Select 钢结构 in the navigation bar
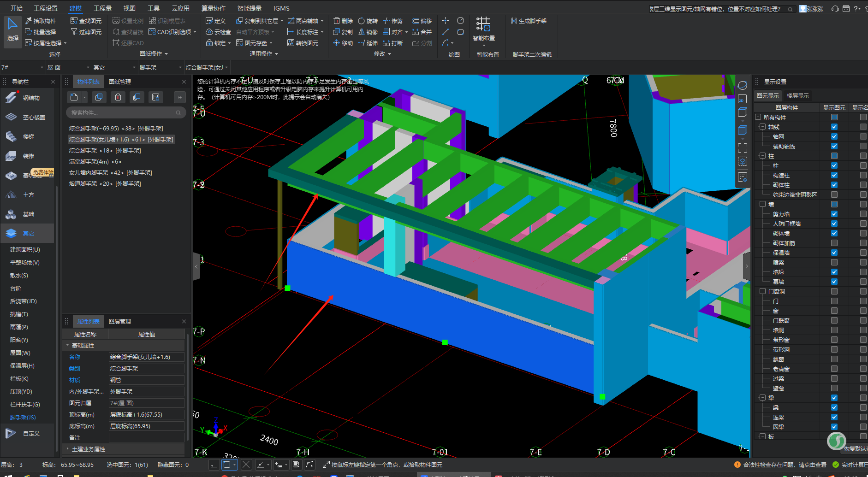This screenshot has width=868, height=477. coord(28,98)
